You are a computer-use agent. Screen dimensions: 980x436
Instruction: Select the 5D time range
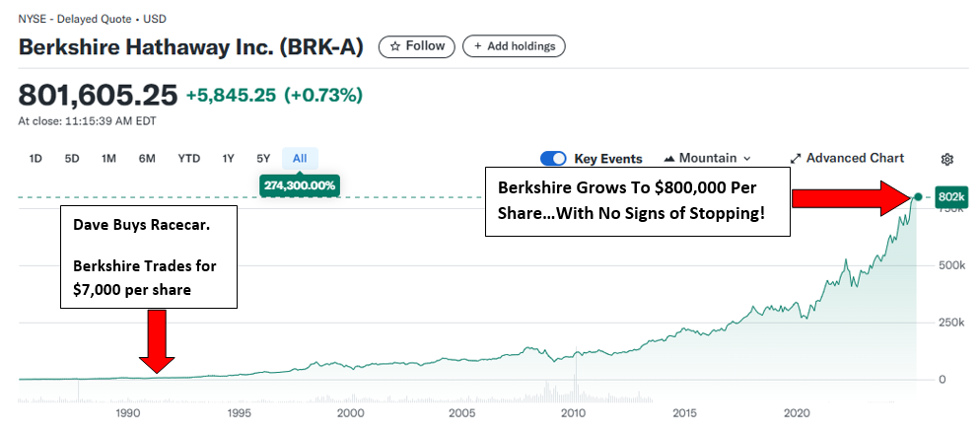[x=72, y=159]
